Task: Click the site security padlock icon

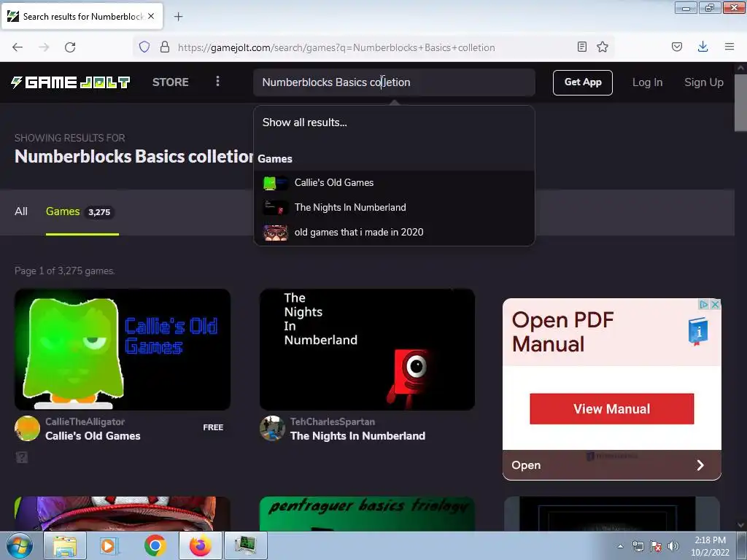Action: tap(164, 47)
